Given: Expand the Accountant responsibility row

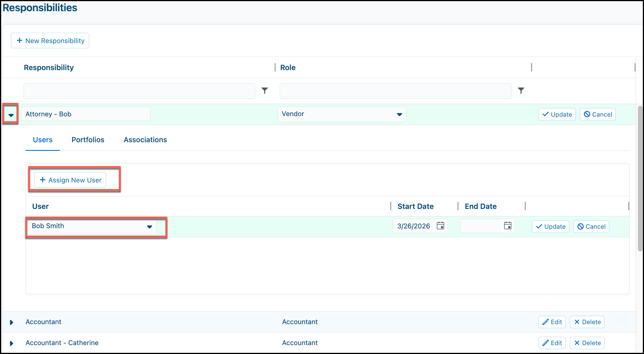Looking at the screenshot, I should click(x=11, y=322).
